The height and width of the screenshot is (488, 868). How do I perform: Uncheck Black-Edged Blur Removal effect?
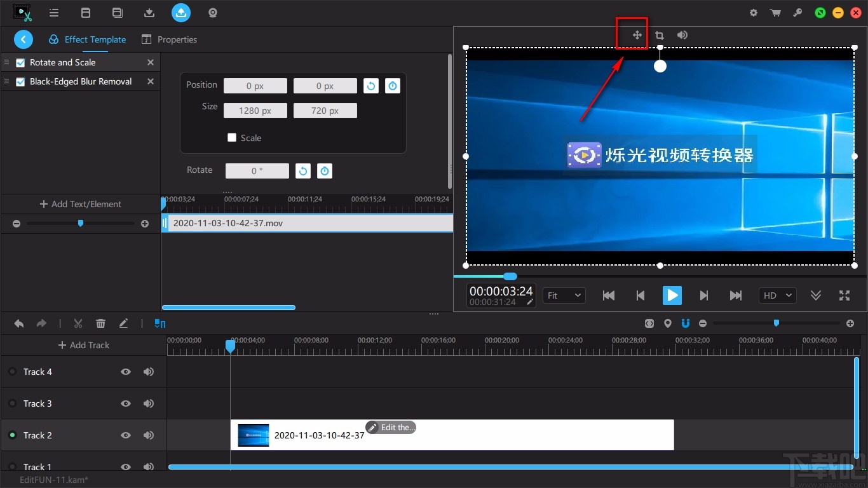click(20, 82)
